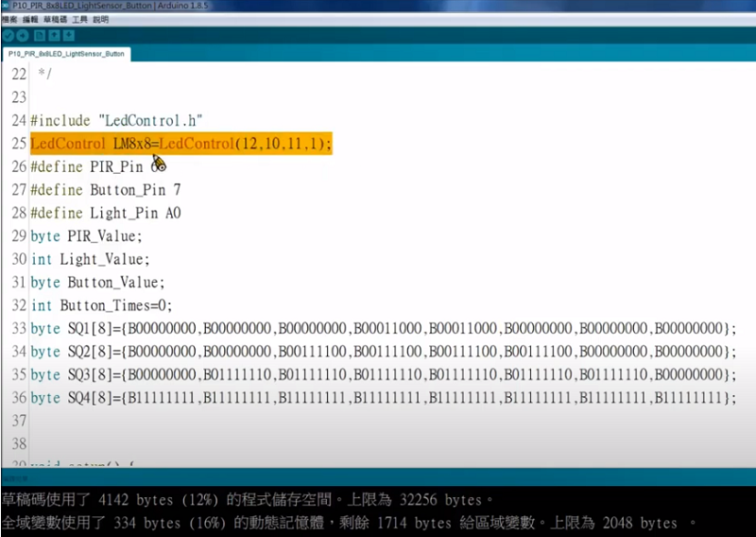Click the #define PIR_Pin line
This screenshot has width=756, height=537.
pos(98,166)
